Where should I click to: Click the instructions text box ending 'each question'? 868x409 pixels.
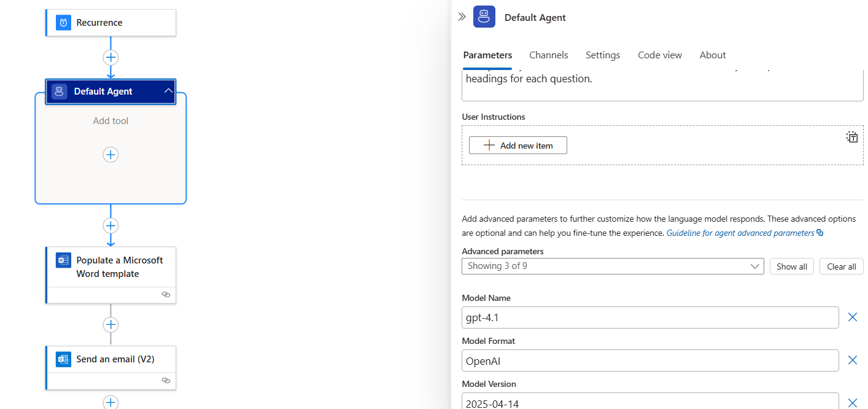click(x=662, y=85)
